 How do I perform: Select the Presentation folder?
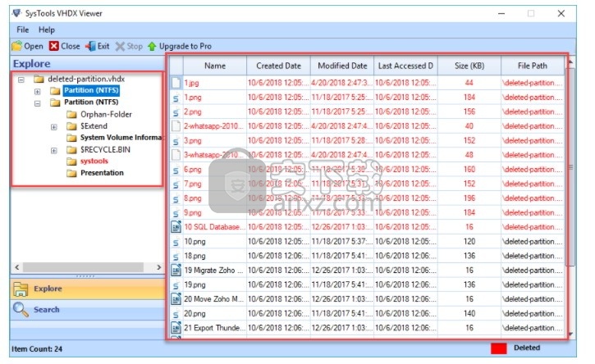(x=102, y=173)
